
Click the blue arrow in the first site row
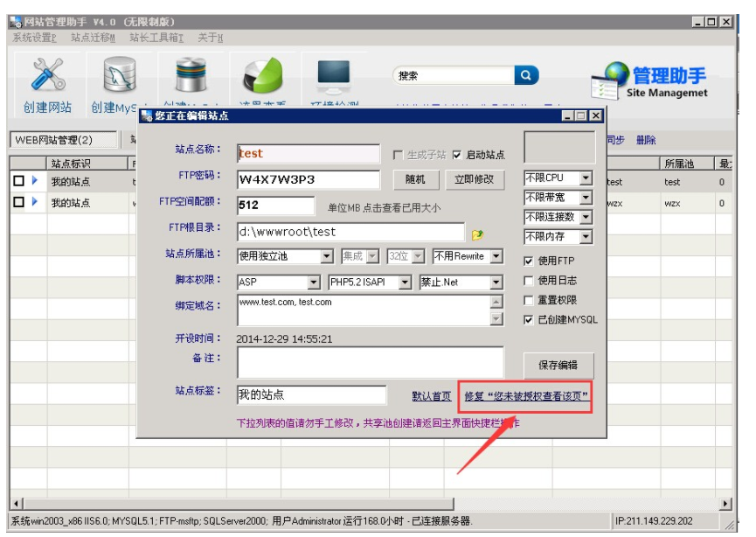pyautogui.click(x=35, y=181)
